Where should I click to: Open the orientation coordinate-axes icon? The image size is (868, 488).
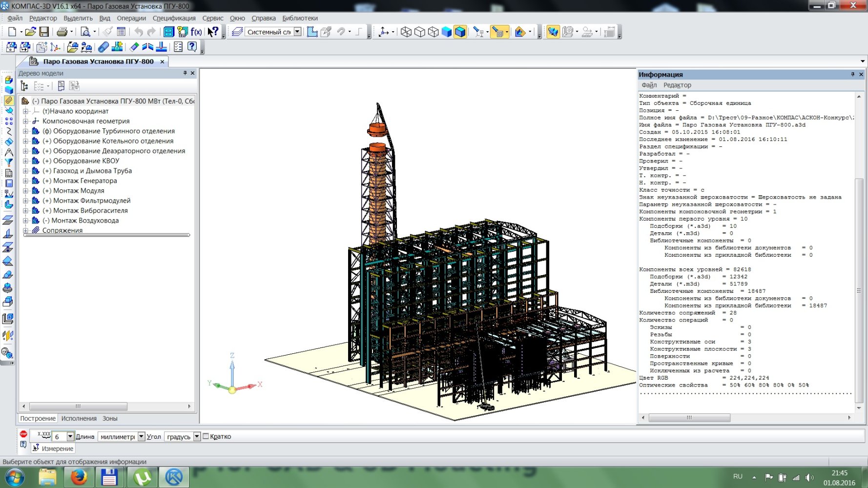coord(384,32)
